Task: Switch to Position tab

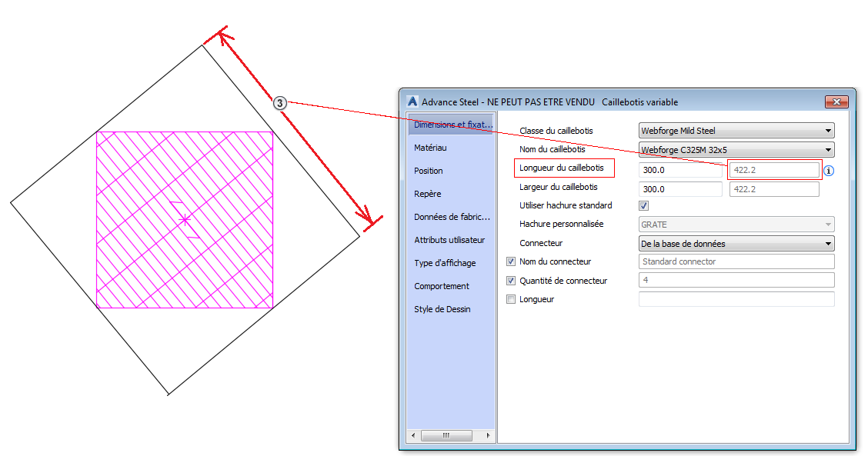Action: [429, 171]
